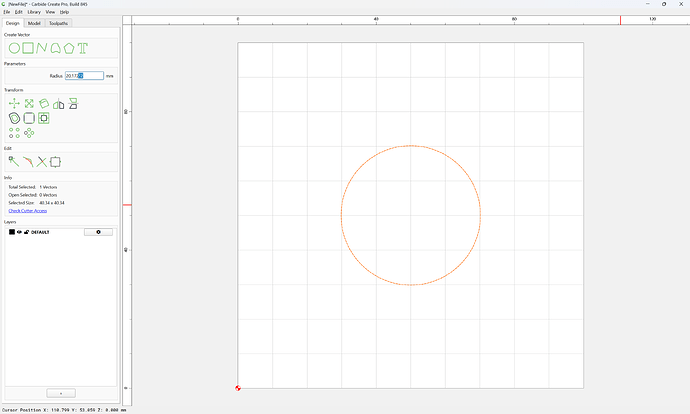Select the Circle vector tool
Viewport: 690px width, 414px height.
pyautogui.click(x=14, y=48)
